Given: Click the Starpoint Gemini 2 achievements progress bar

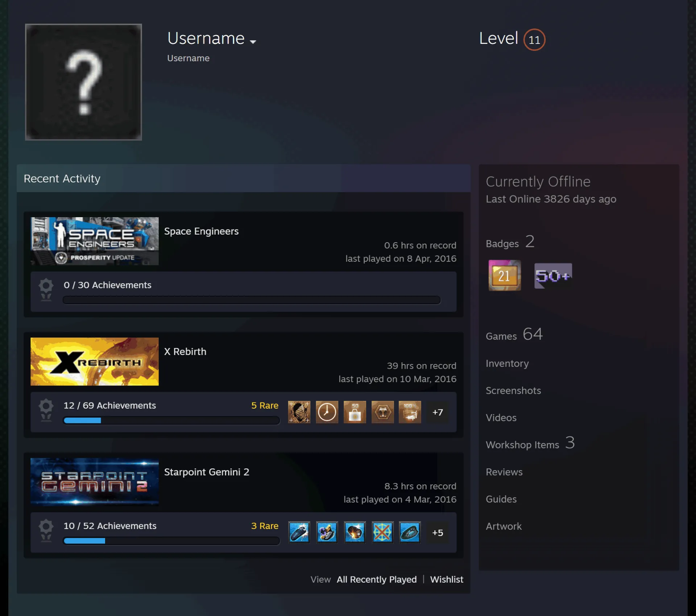Looking at the screenshot, I should (171, 541).
